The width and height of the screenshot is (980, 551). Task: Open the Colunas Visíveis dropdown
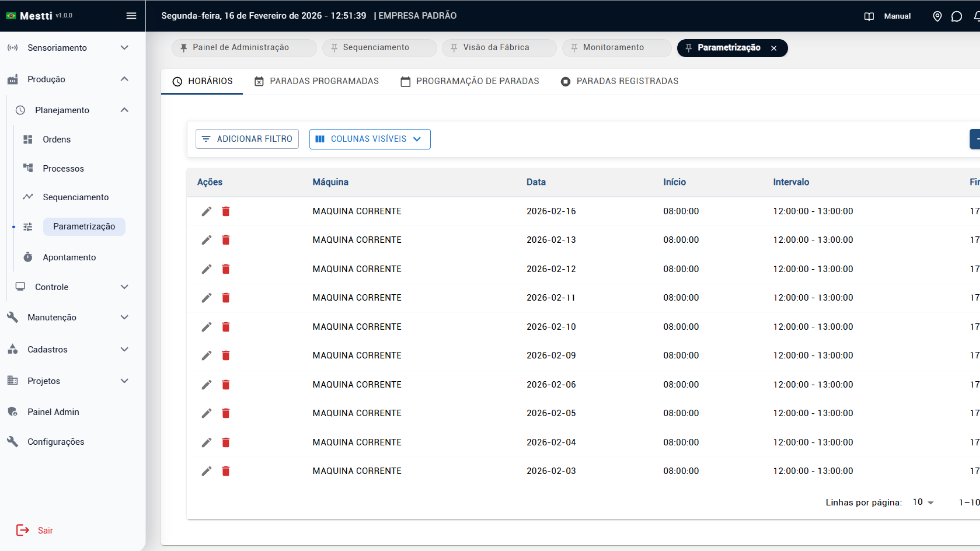pyautogui.click(x=370, y=139)
